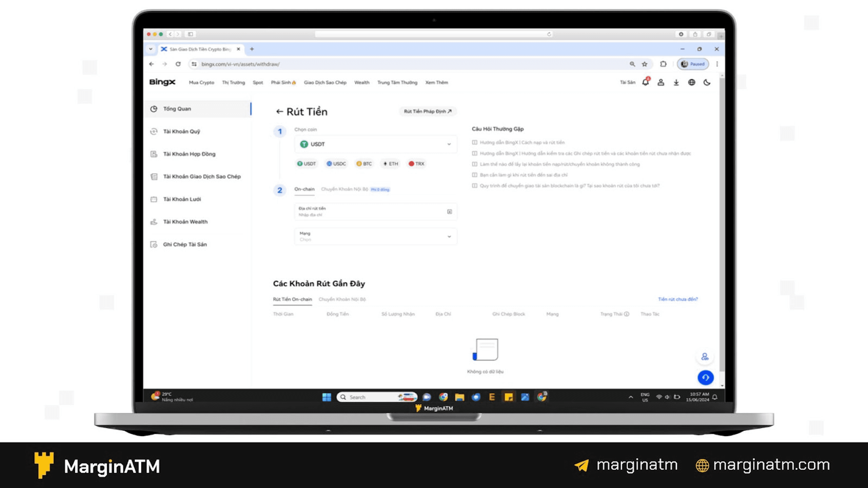Open notifications bell icon

pyautogui.click(x=646, y=82)
